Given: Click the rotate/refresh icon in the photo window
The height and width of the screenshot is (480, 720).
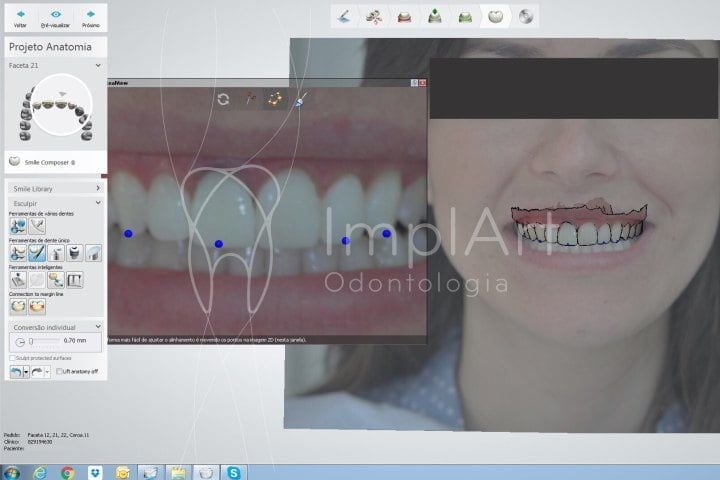Looking at the screenshot, I should click(223, 99).
